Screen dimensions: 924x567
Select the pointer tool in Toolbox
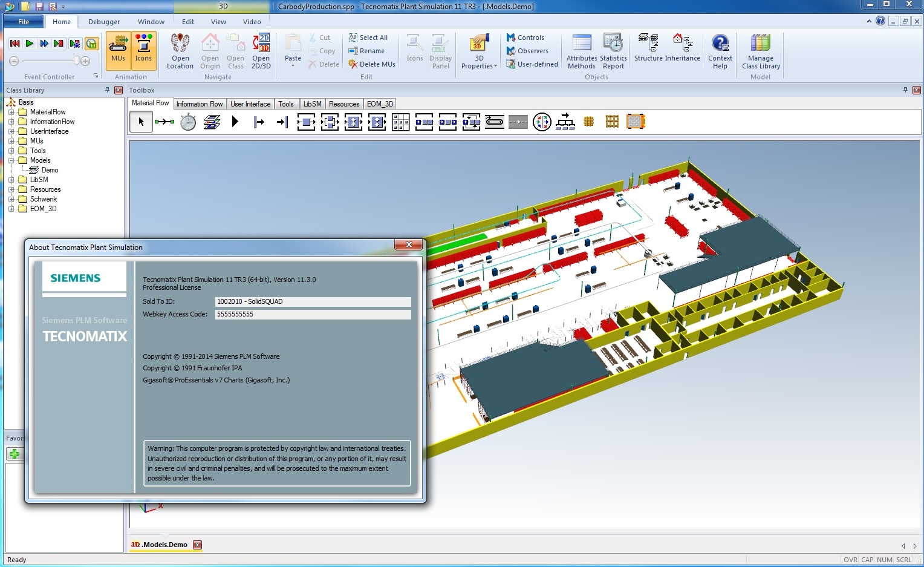click(141, 122)
